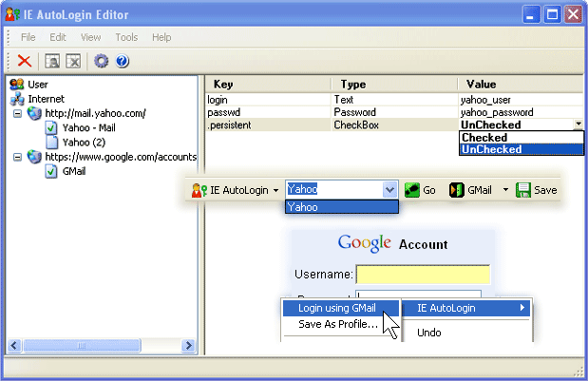588x381 pixels.
Task: Toggle the GMail profile checkbox
Action: click(51, 171)
